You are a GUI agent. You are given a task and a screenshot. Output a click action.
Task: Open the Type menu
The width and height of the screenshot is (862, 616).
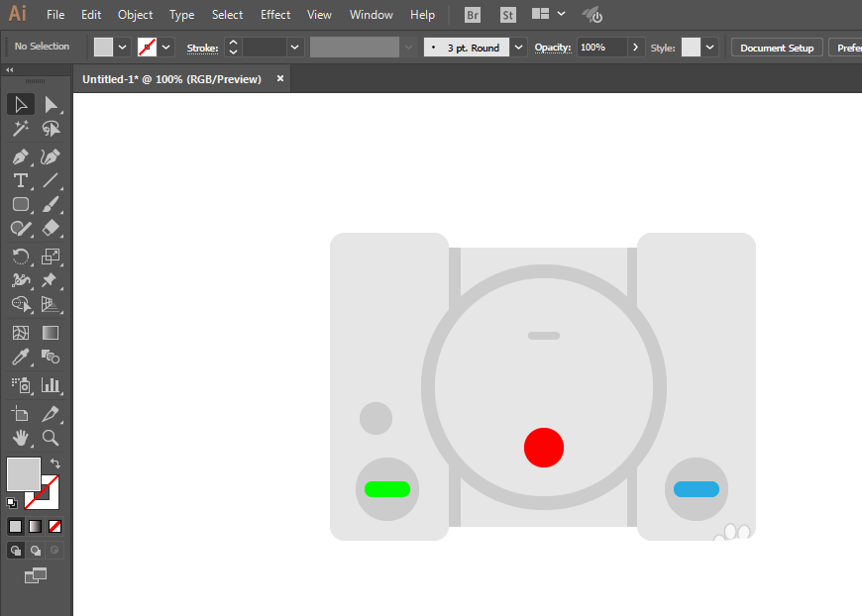182,15
